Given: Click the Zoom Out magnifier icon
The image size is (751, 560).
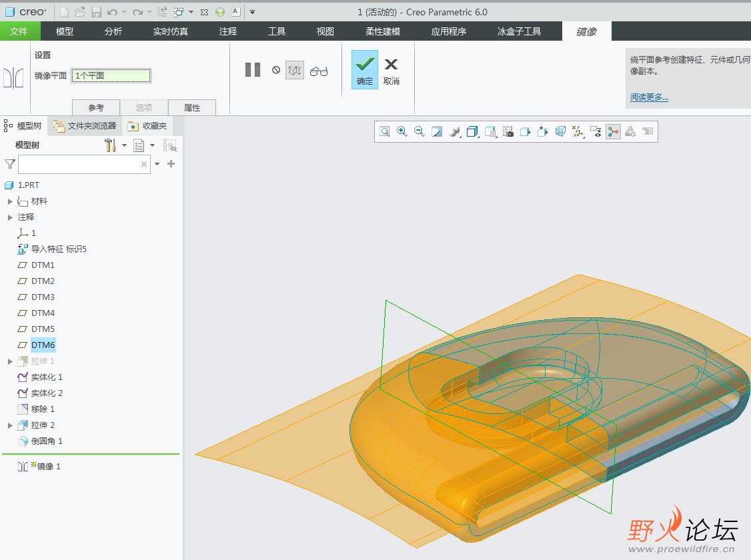Looking at the screenshot, I should click(419, 131).
